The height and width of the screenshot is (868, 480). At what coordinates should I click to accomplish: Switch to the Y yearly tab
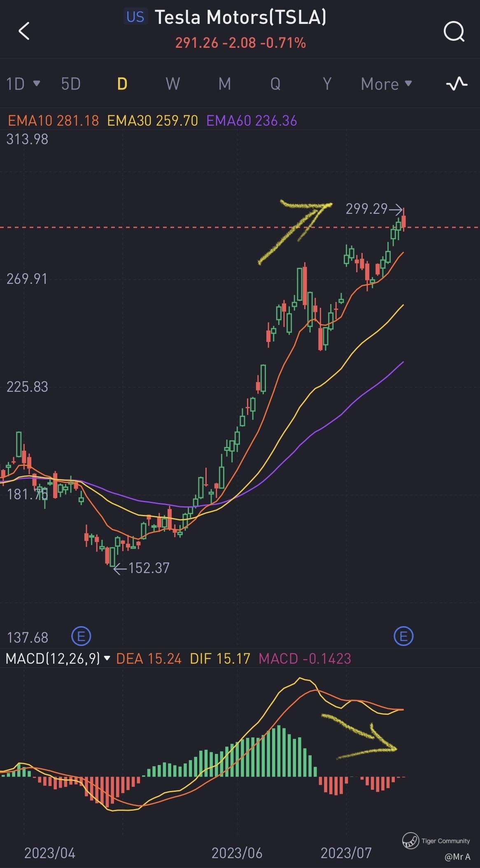[327, 84]
